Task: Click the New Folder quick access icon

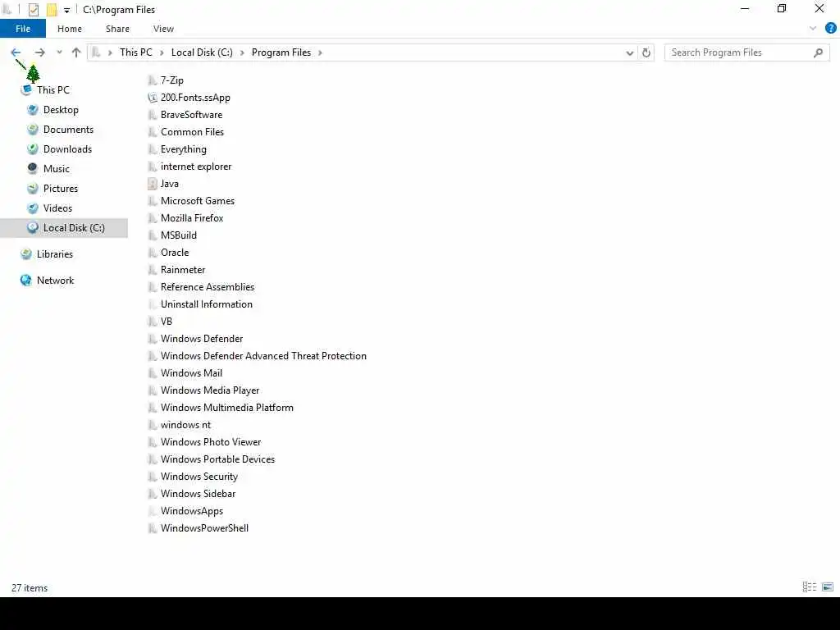Action: click(52, 10)
